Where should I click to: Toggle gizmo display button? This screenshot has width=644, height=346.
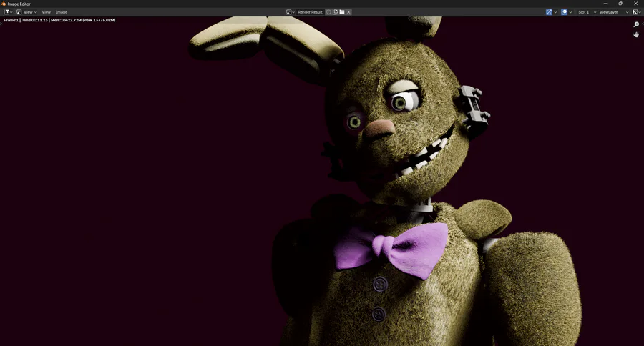pyautogui.click(x=549, y=12)
